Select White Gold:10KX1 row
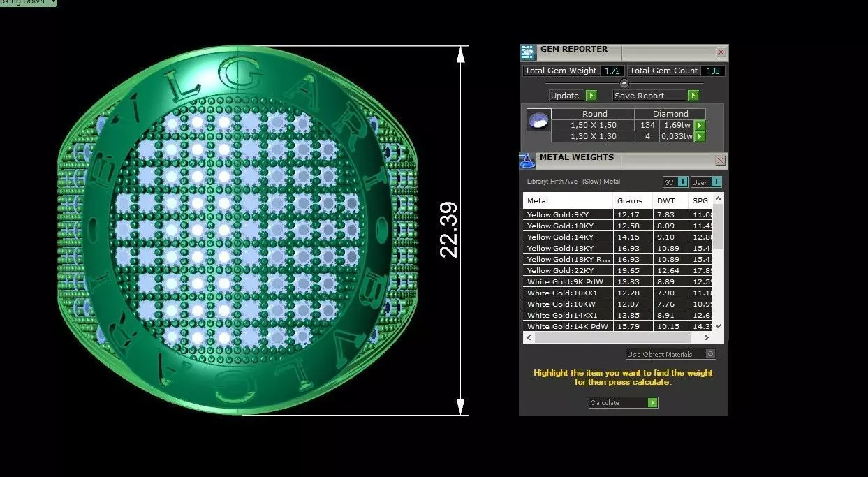Screen dimensions: 868x477 618,293
